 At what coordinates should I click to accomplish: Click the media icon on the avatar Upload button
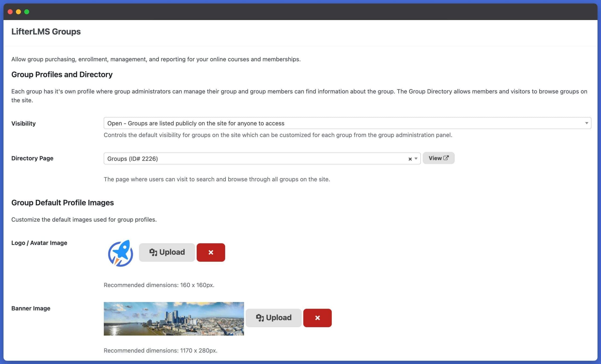153,252
